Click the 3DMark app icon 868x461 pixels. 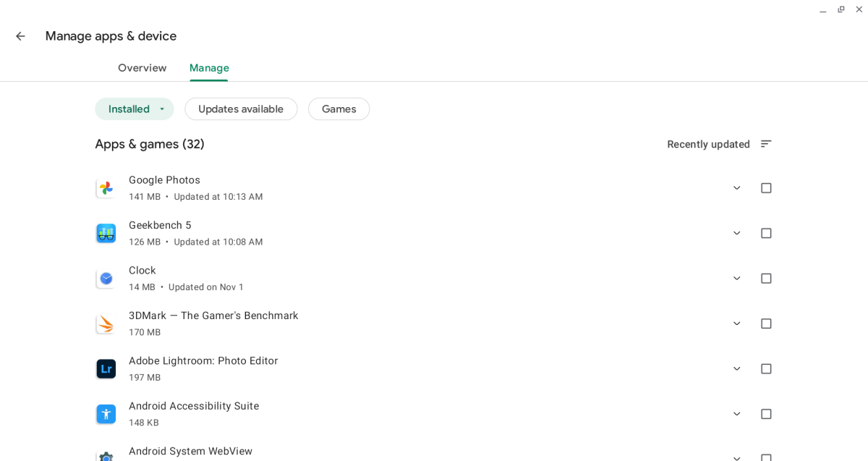point(106,323)
